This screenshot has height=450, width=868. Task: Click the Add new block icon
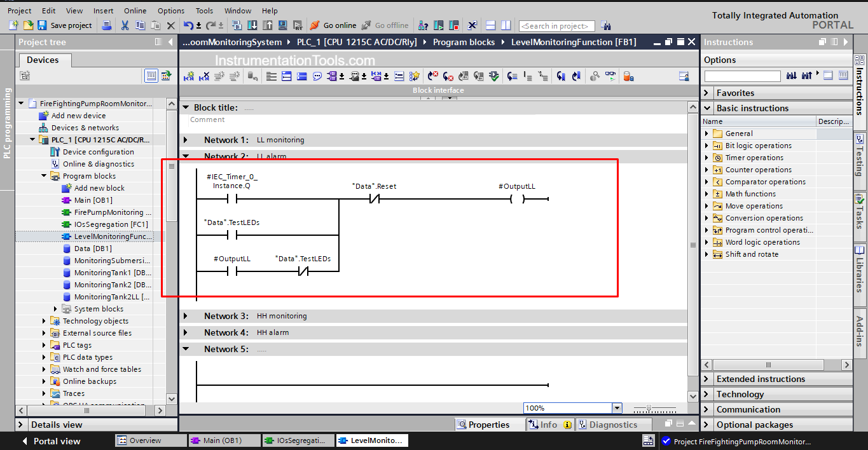pyautogui.click(x=67, y=188)
